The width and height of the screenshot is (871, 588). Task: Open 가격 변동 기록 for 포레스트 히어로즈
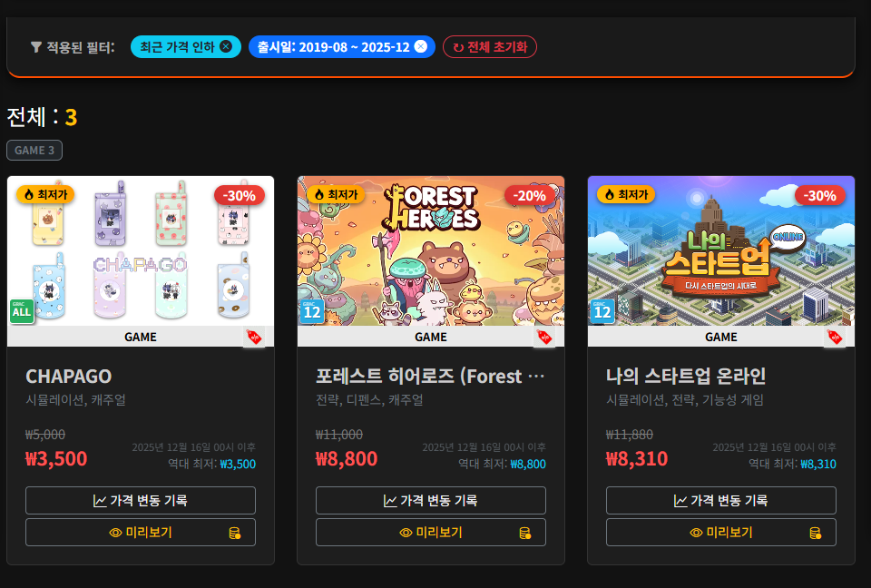[430, 501]
